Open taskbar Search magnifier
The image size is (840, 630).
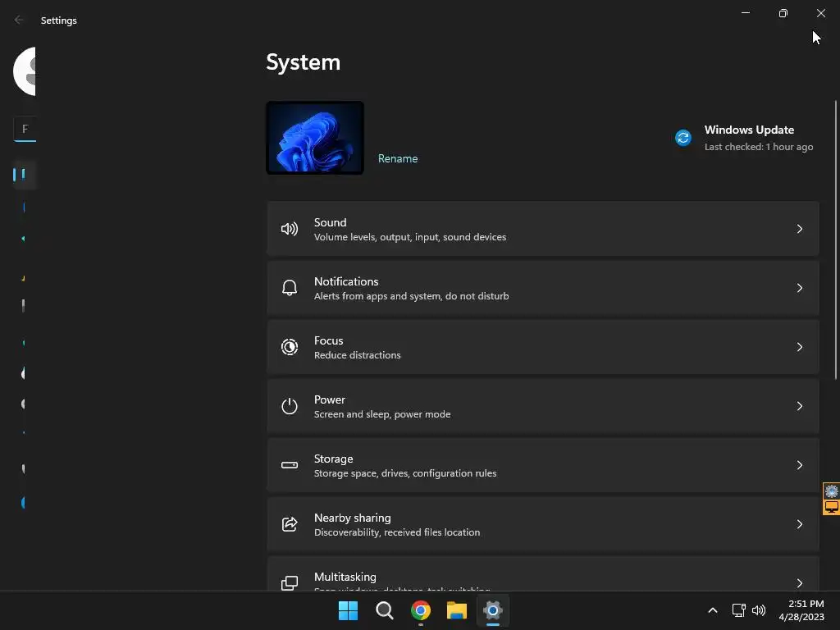pyautogui.click(x=385, y=610)
